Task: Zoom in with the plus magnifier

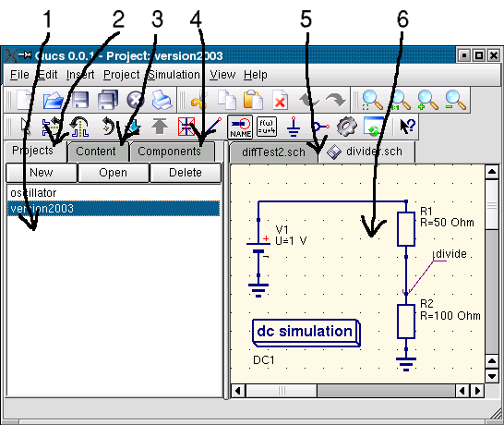Action: click(427, 101)
